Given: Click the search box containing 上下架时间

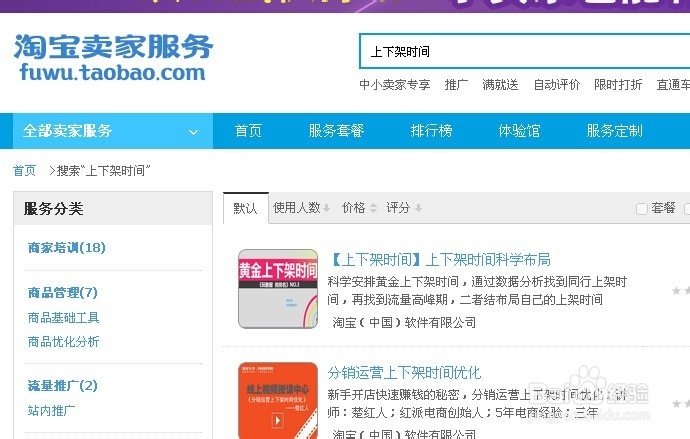Looking at the screenshot, I should click(525, 51).
